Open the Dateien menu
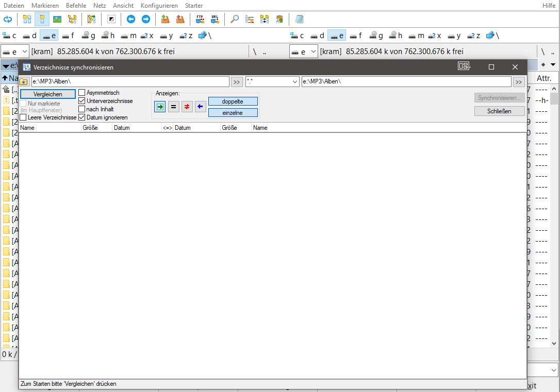560x392 pixels. (14, 5)
